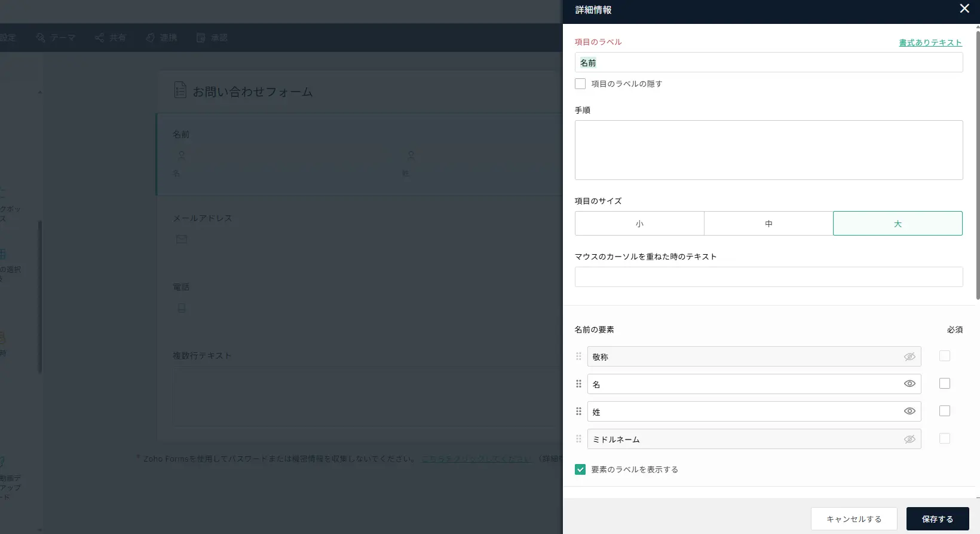Toggle visibility eye for ミドルネーム element
The width and height of the screenshot is (980, 534).
click(909, 439)
